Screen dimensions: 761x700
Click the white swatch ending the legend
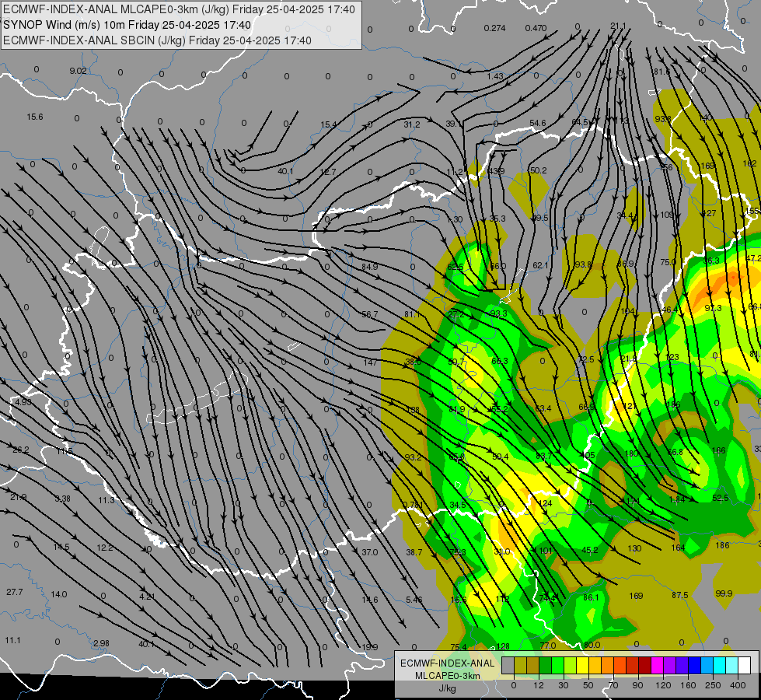(745, 665)
